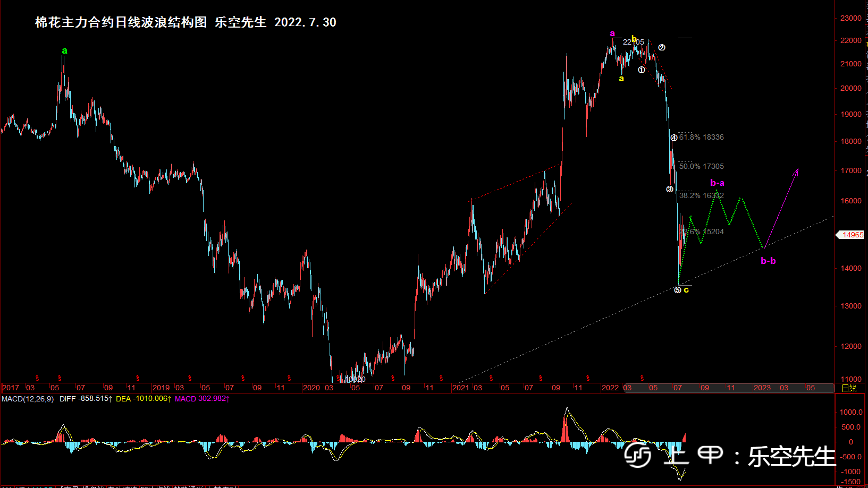Image resolution: width=868 pixels, height=488 pixels.
Task: Click the 61.8% 18336 Fibonacci label
Action: (x=701, y=137)
